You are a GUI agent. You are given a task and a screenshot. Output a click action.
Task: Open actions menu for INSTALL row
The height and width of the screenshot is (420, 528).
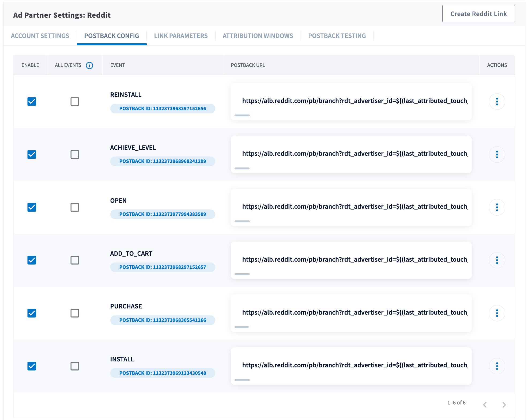[x=497, y=366]
